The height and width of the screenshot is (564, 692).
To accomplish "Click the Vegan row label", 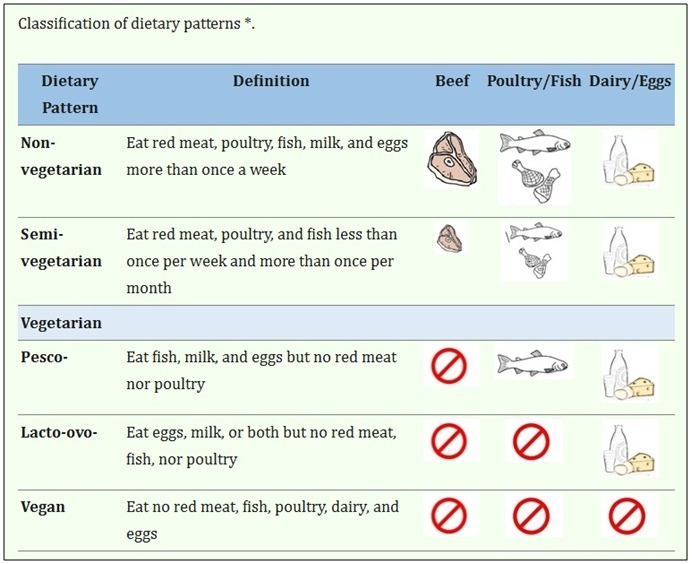I will pos(43,507).
